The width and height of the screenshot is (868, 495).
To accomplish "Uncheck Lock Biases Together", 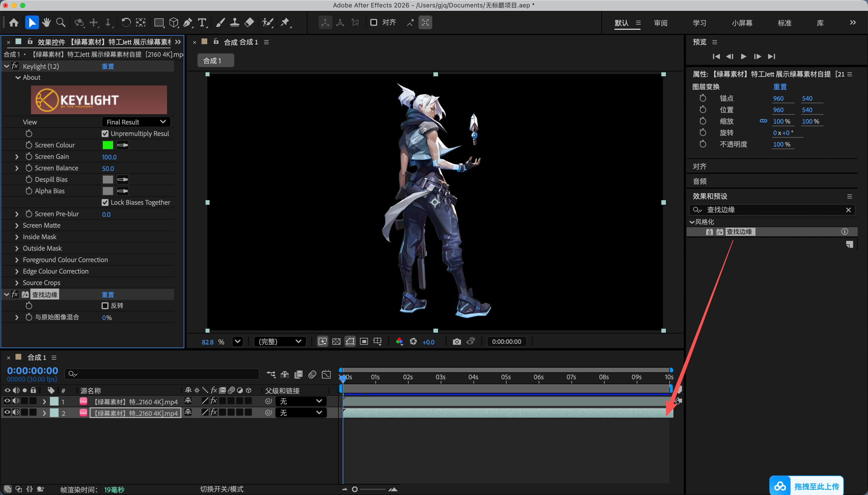I will tap(105, 202).
